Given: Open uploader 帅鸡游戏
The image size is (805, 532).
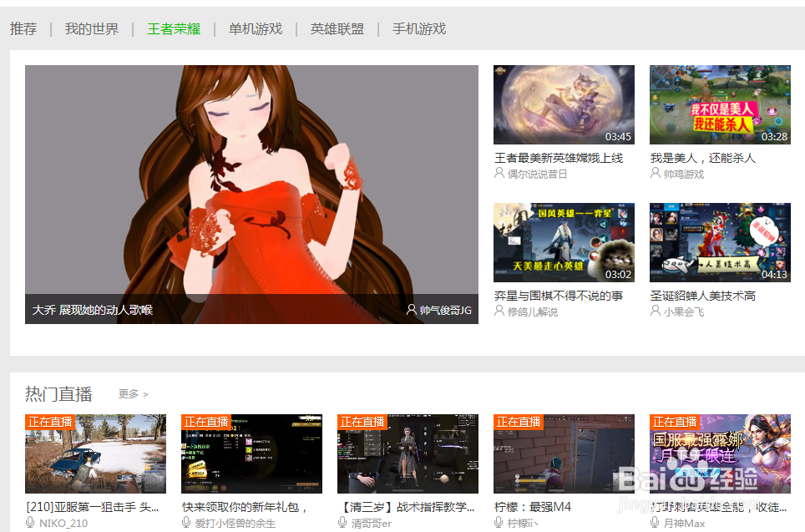Looking at the screenshot, I should pyautogui.click(x=683, y=174).
